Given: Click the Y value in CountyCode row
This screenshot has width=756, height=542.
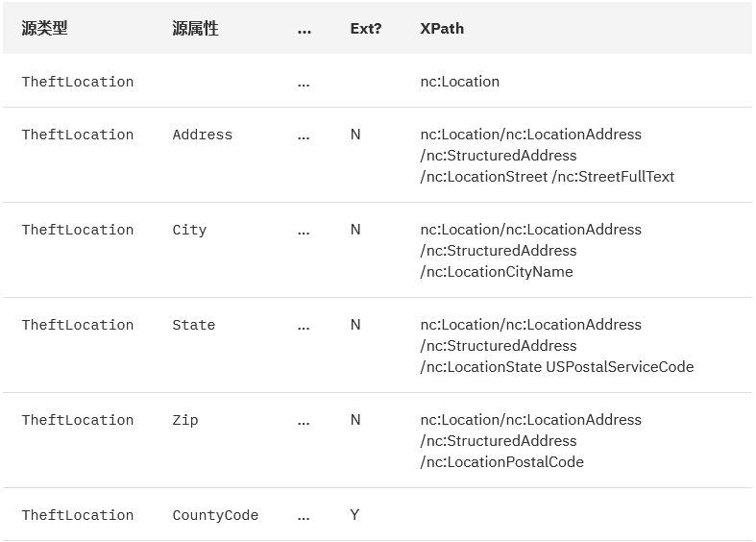Looking at the screenshot, I should [354, 515].
